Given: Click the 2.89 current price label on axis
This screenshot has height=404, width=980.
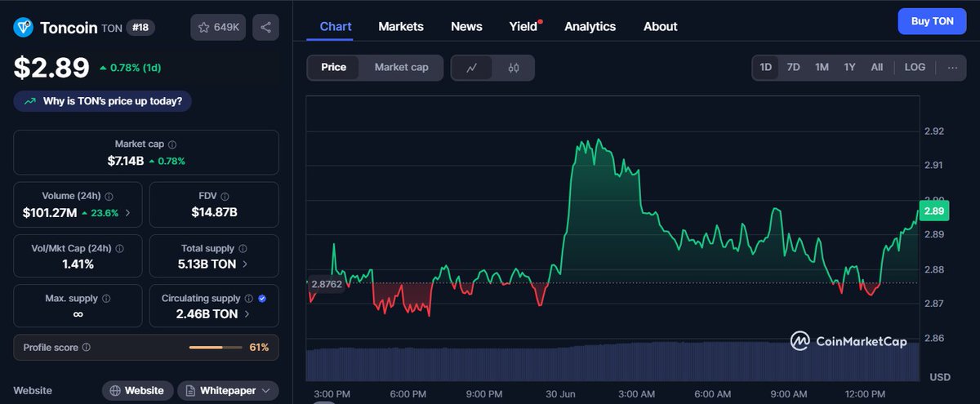Looking at the screenshot, I should point(933,211).
